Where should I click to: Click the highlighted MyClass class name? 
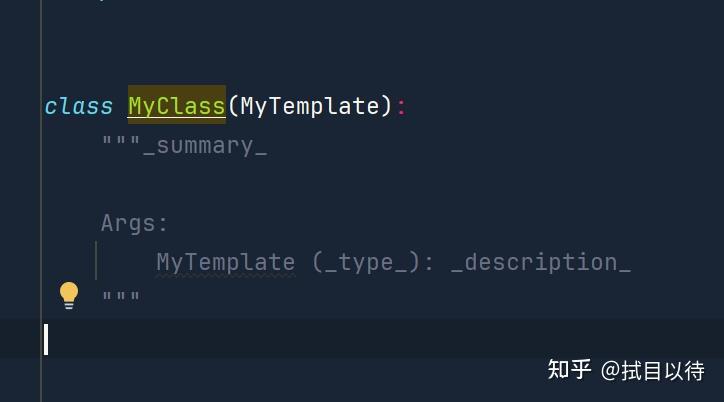pos(176,106)
